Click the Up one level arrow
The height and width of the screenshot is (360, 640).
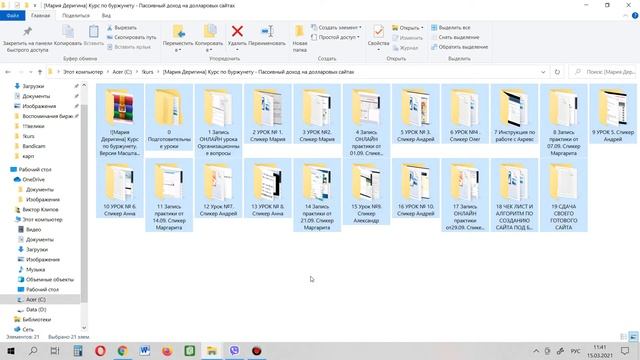pyautogui.click(x=40, y=72)
